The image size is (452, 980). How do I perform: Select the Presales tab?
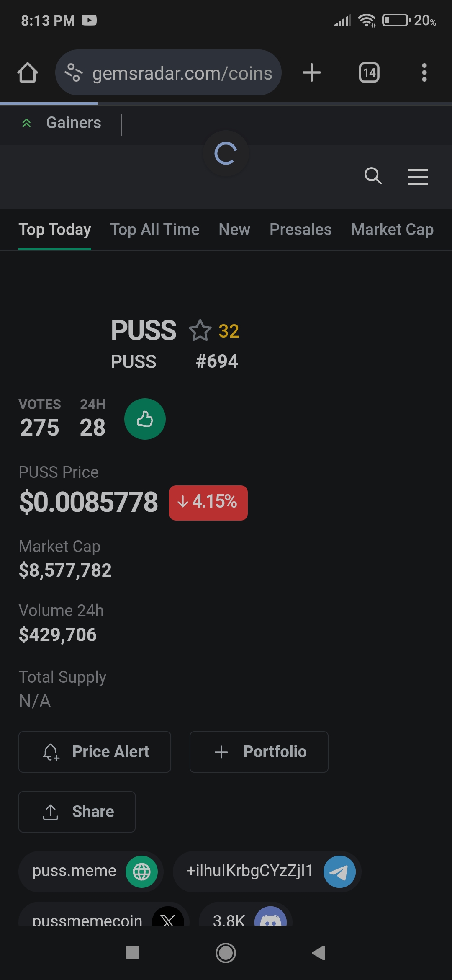[x=300, y=230]
